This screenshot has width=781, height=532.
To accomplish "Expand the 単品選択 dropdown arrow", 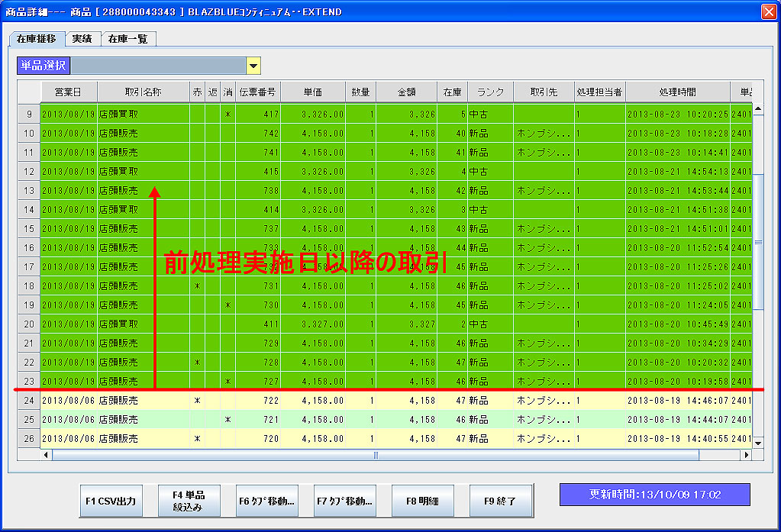I will pyautogui.click(x=253, y=66).
